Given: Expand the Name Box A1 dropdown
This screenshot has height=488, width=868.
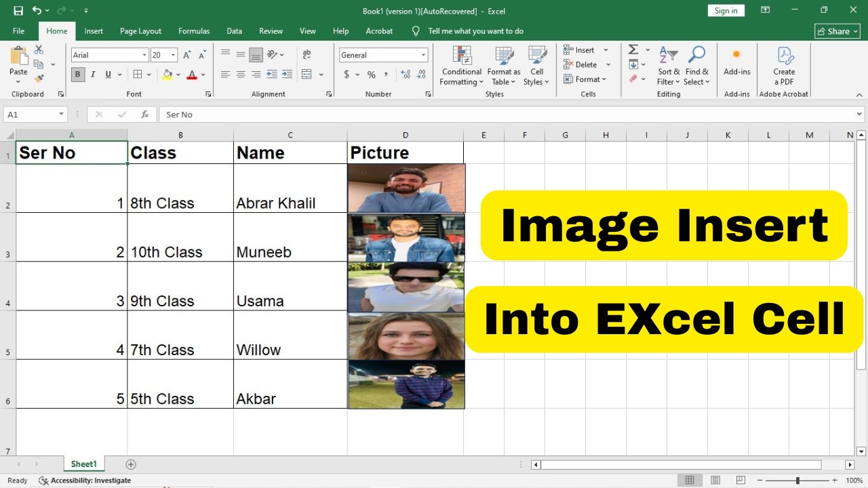Looking at the screenshot, I should click(x=61, y=115).
